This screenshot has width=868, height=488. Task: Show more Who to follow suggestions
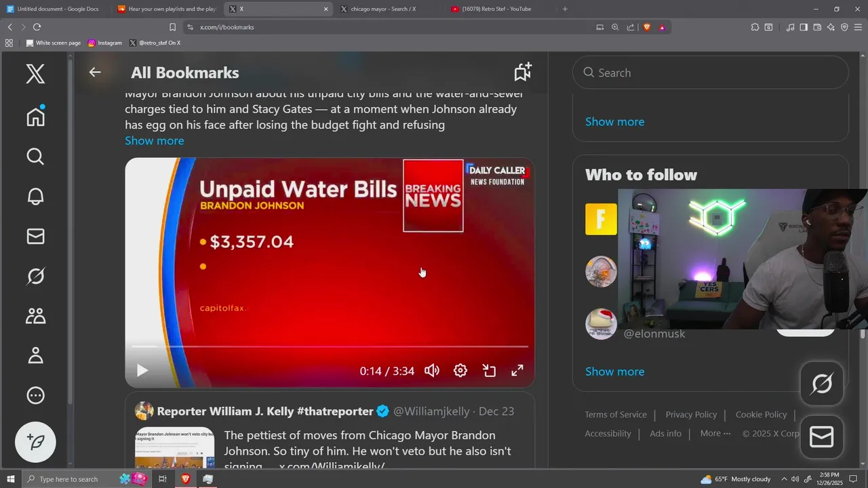[614, 371]
